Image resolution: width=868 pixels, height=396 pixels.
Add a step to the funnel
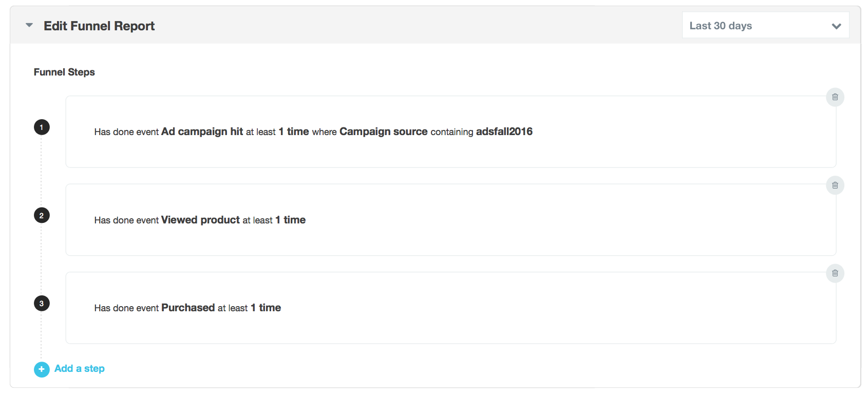(x=80, y=369)
